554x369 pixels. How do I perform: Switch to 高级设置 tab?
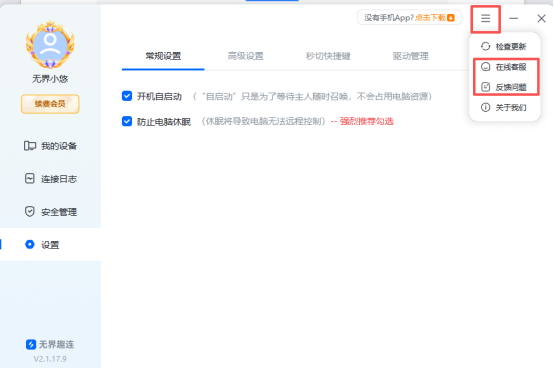[x=246, y=56]
